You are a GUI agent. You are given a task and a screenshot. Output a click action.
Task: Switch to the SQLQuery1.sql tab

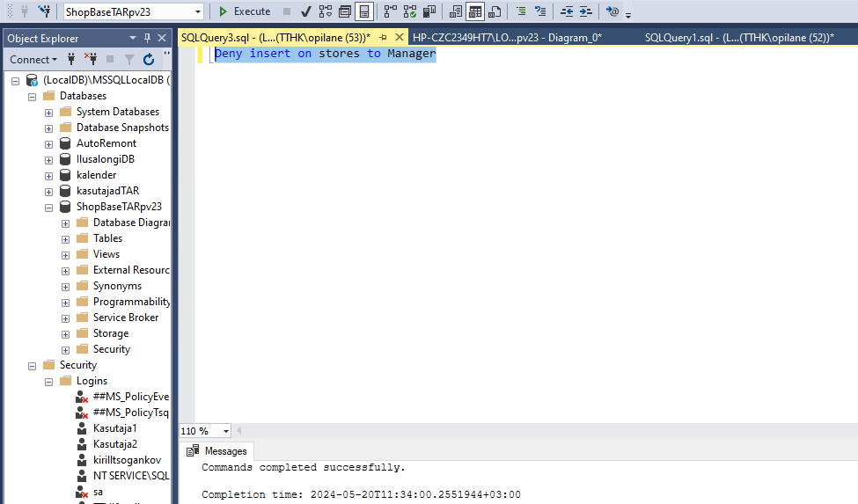(737, 38)
